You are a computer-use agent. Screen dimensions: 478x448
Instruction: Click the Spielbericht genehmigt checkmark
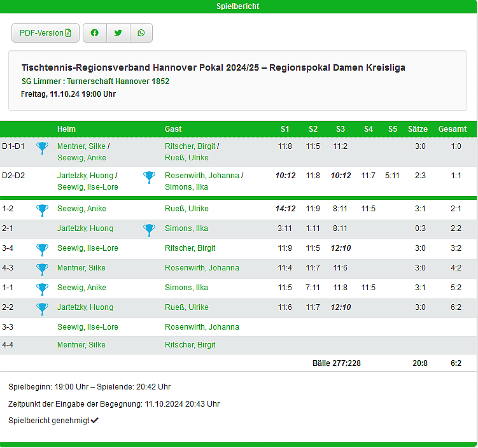click(95, 421)
